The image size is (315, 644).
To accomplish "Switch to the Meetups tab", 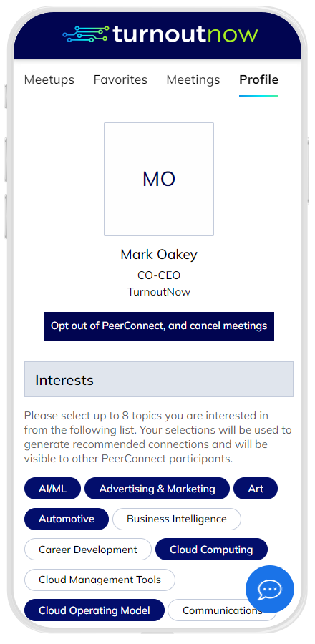I will point(49,79).
